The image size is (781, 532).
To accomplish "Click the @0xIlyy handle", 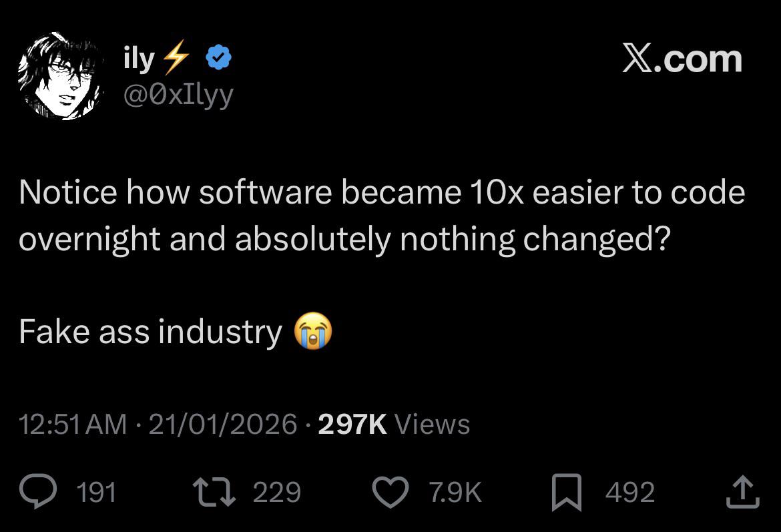I will pyautogui.click(x=179, y=93).
